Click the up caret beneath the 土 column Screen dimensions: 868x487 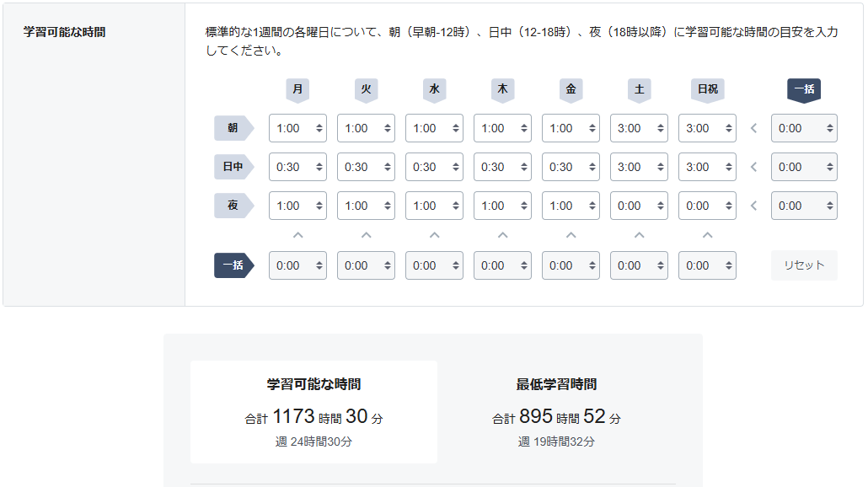click(639, 236)
